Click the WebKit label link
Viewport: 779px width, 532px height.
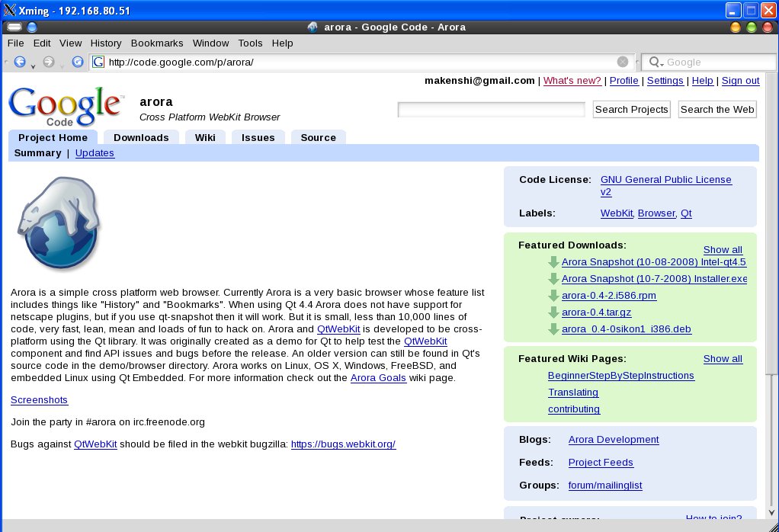tap(617, 213)
